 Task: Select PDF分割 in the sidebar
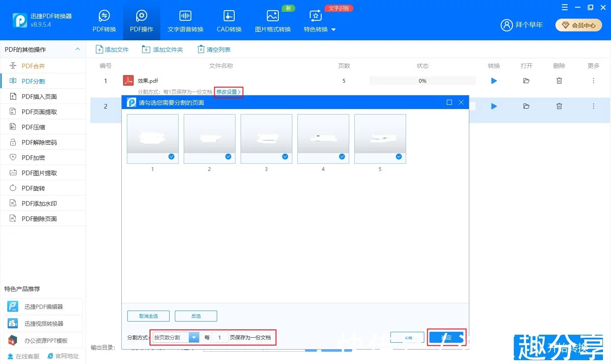click(43, 81)
